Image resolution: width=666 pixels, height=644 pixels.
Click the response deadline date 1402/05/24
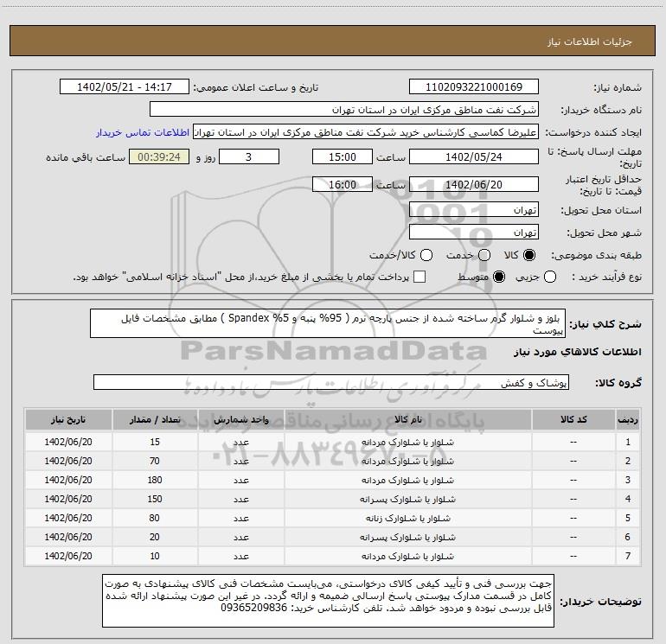(x=474, y=157)
